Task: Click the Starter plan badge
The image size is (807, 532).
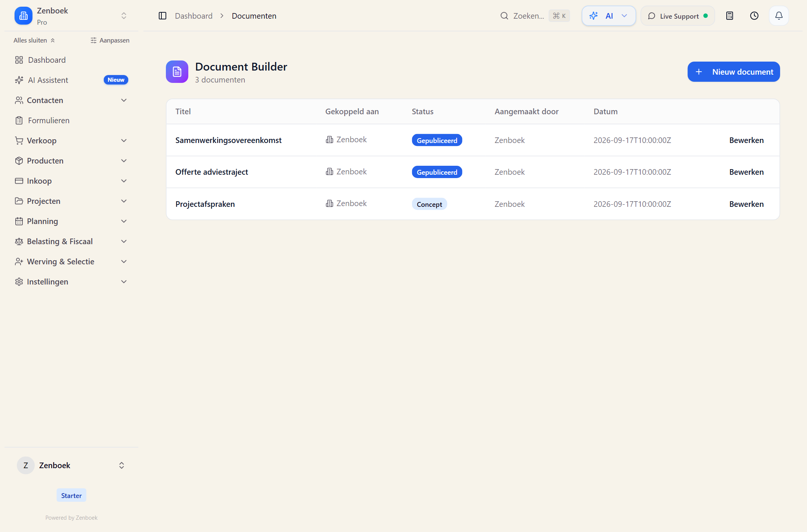Action: [x=71, y=495]
